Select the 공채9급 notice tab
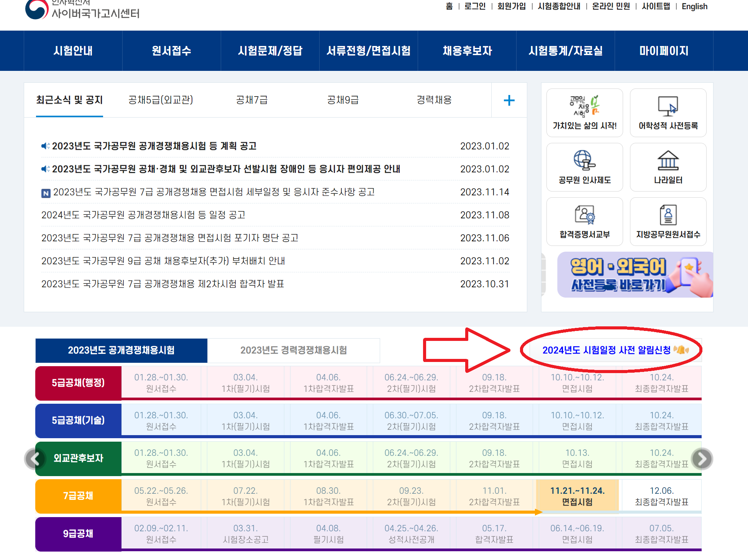Viewport: 748px width, 560px height. [x=343, y=100]
